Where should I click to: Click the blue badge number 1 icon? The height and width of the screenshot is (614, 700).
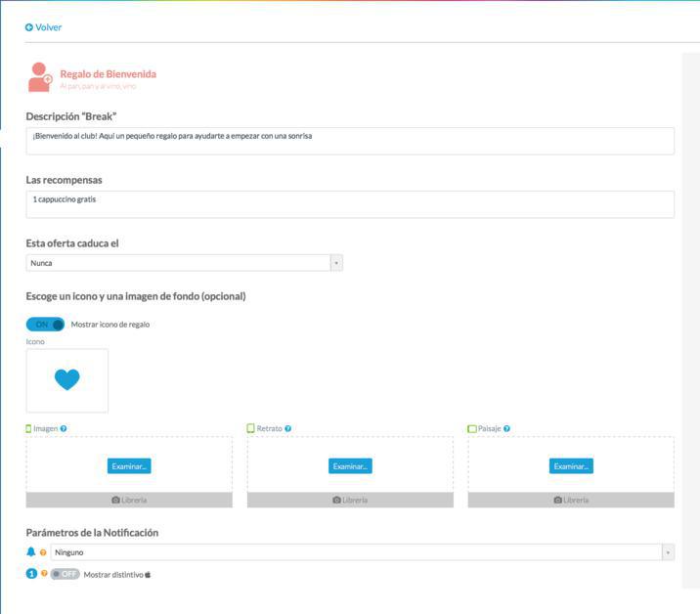click(x=31, y=574)
